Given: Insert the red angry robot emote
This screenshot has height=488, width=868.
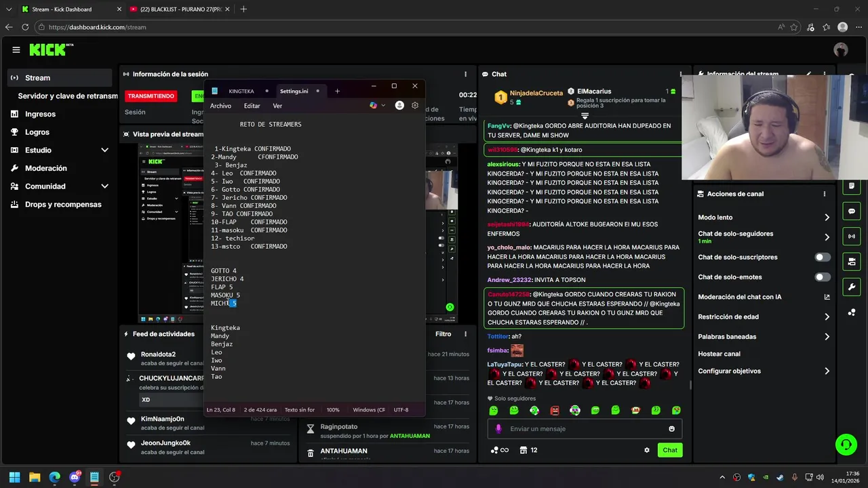Looking at the screenshot, I should pos(555,410).
